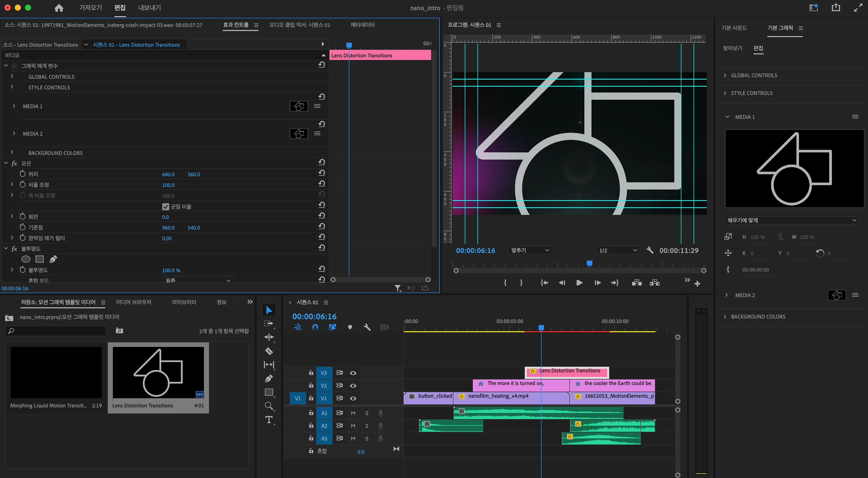Open the 맞추기 zoom level dropdown

(530, 250)
